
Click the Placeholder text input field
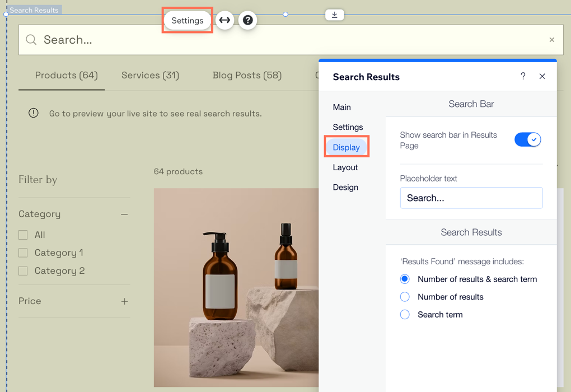pos(471,198)
